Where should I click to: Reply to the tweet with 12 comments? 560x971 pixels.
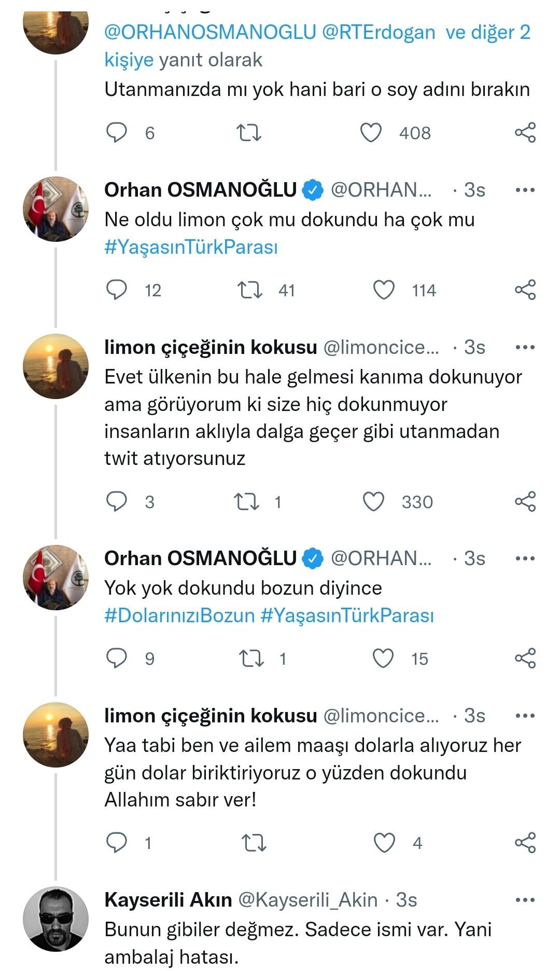coord(117,290)
